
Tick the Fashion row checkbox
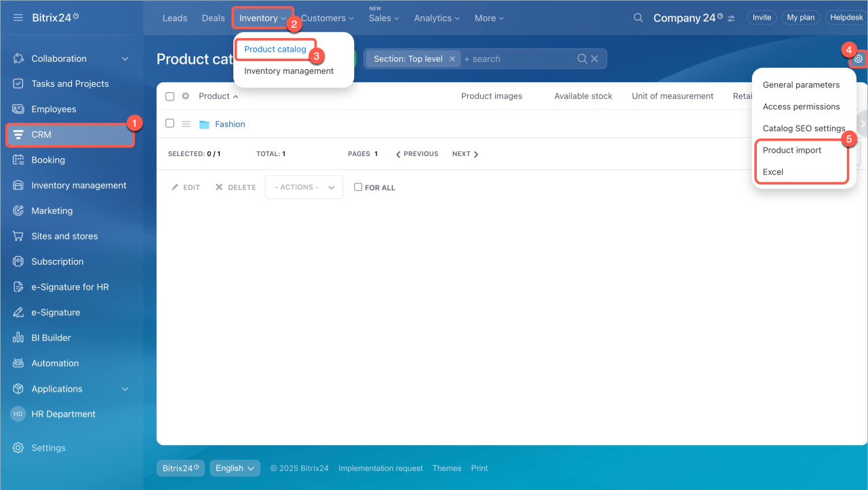tap(170, 124)
